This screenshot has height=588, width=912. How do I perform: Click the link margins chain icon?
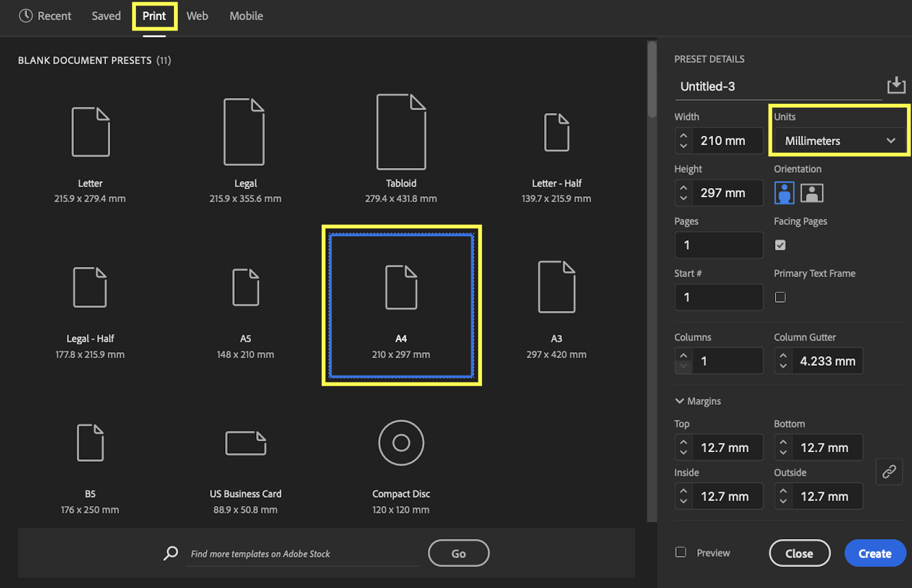point(889,471)
